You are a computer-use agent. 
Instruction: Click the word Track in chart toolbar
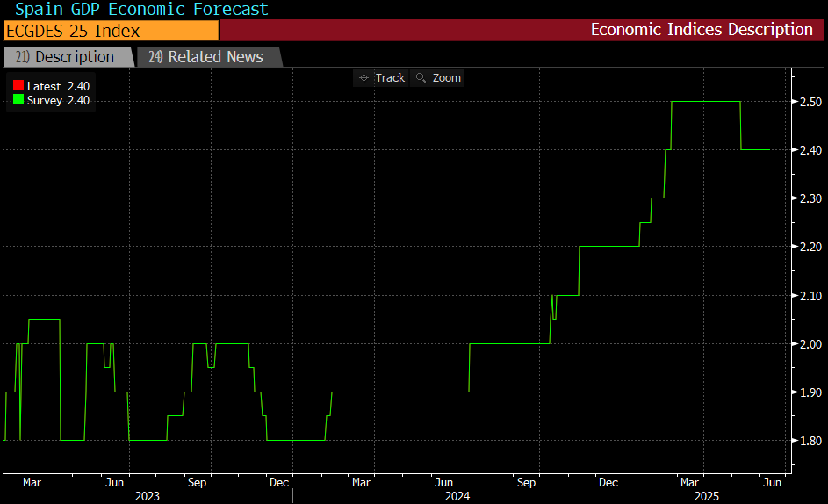point(390,78)
